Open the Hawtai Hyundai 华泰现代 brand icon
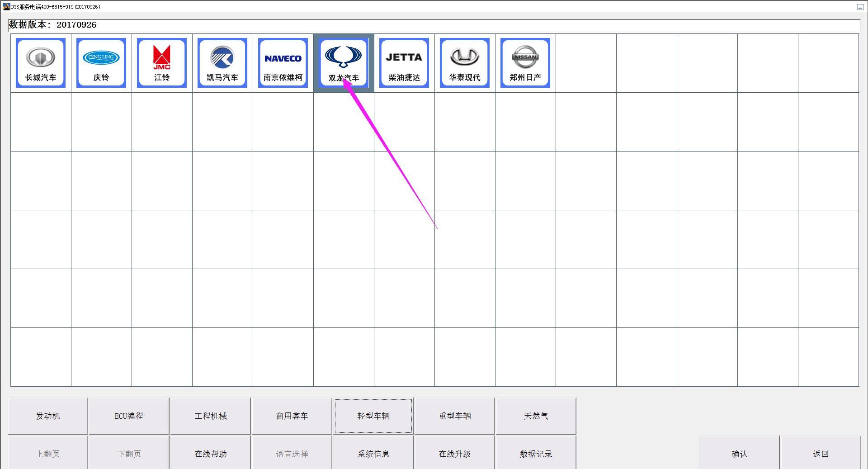Viewport: 868px width, 469px height. pyautogui.click(x=465, y=63)
